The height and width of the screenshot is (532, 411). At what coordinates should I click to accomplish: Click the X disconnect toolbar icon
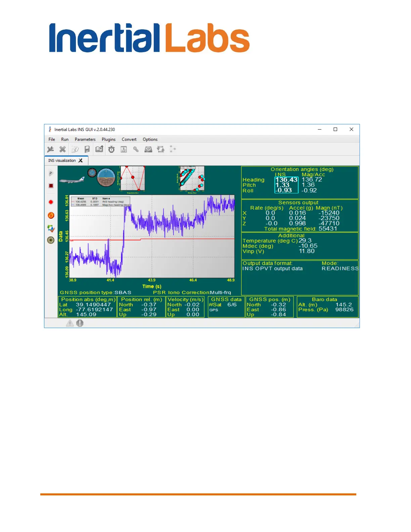click(x=62, y=149)
